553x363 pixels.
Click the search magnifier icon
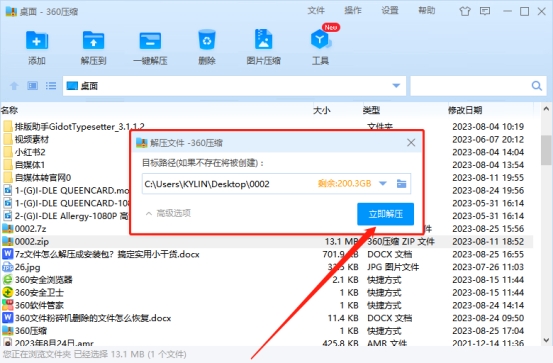click(536, 86)
